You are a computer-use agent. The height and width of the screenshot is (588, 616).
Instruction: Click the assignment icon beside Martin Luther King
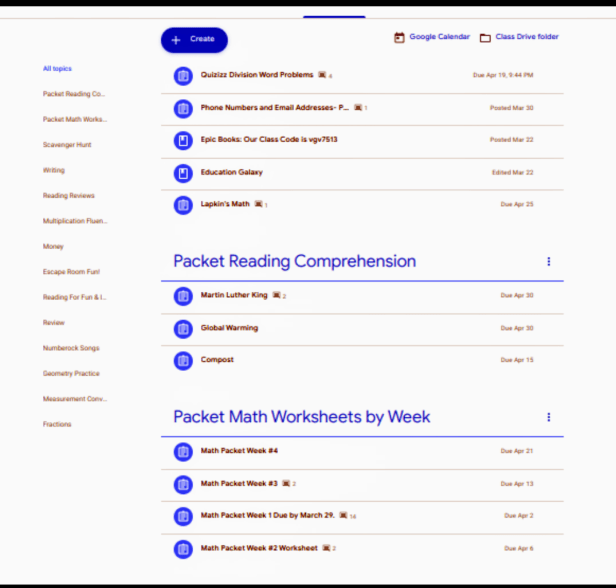[x=183, y=296]
